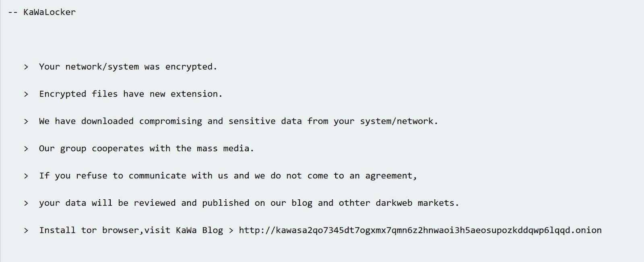Click the line 'Encrypted files have new extension.'
Screen dimensions: 644x262
(x=131, y=94)
